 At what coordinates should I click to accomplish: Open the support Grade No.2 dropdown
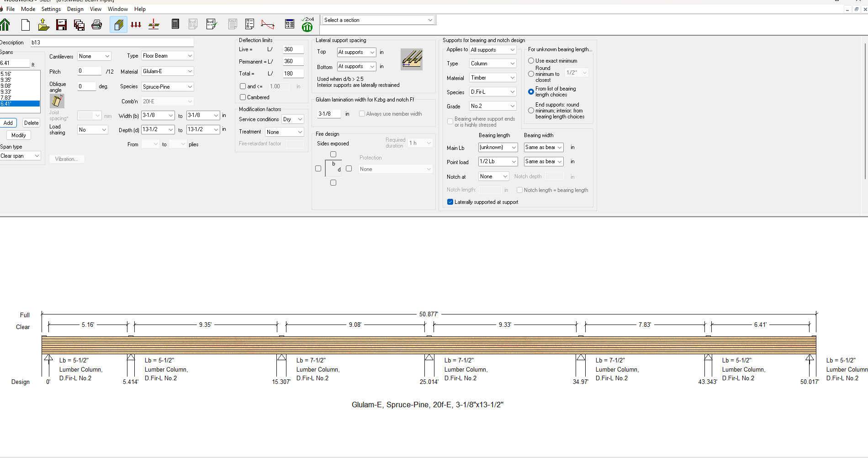[492, 106]
